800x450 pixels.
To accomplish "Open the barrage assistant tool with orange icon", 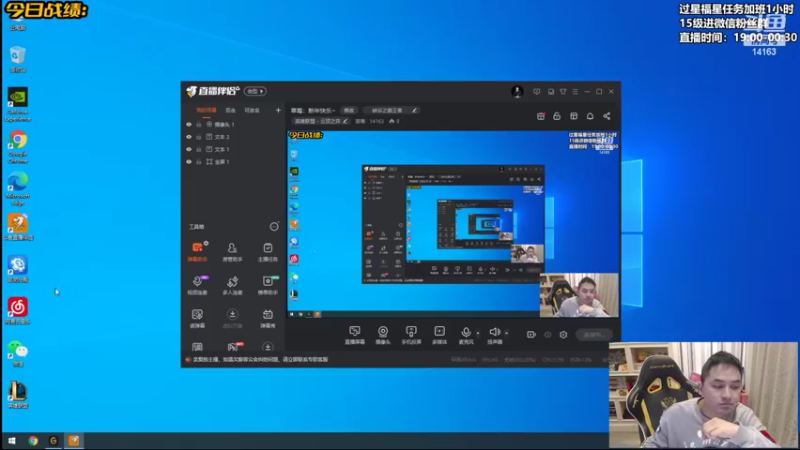I will (x=197, y=252).
